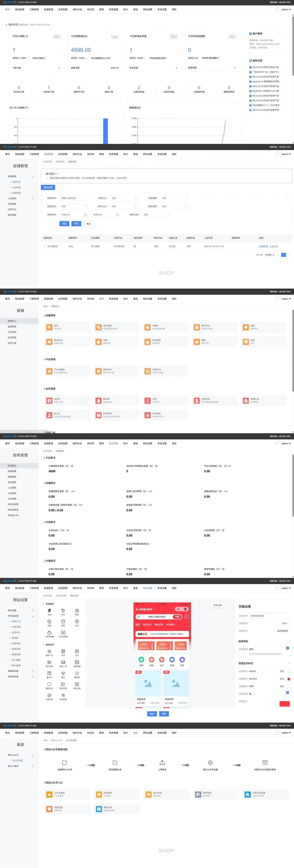
Task: Open the 优惠券 marketing tool icon
Action: tap(147, 327)
